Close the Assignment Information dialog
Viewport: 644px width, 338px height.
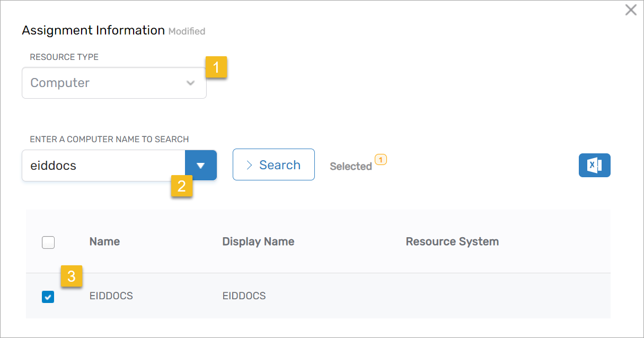click(x=630, y=10)
